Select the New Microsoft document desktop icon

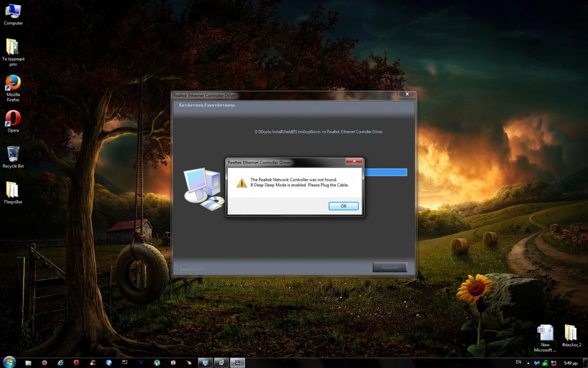coord(545,338)
